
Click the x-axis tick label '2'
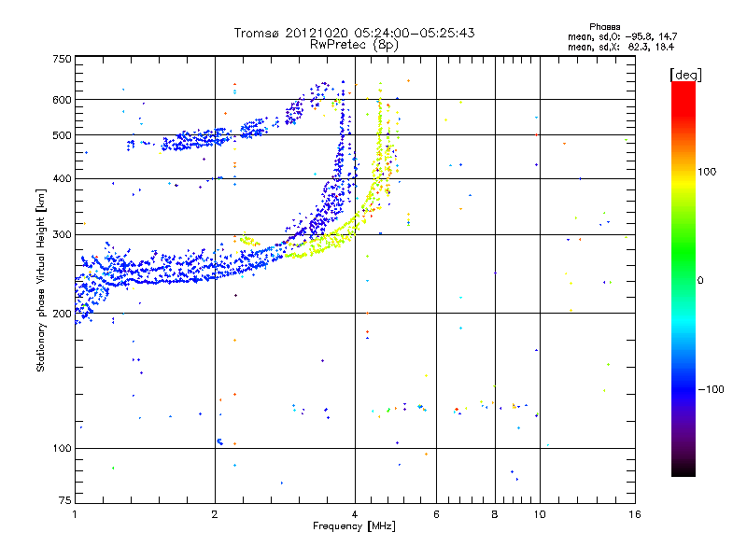click(215, 514)
